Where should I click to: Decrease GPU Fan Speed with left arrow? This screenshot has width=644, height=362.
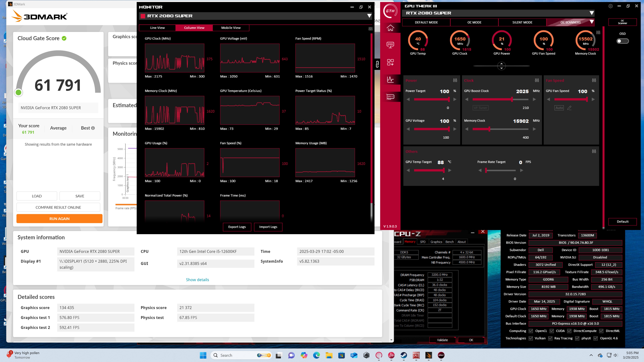pyautogui.click(x=548, y=99)
